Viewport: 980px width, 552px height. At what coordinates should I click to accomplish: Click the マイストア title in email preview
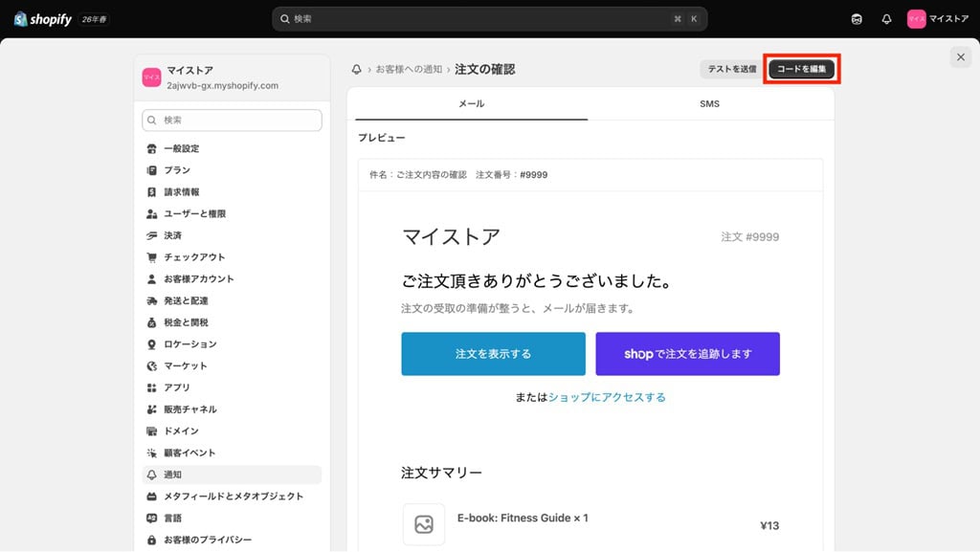(451, 236)
